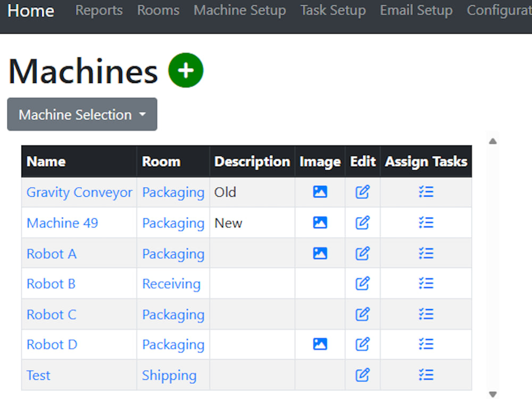
Task: Open the edit form for Test machine
Action: (x=362, y=375)
